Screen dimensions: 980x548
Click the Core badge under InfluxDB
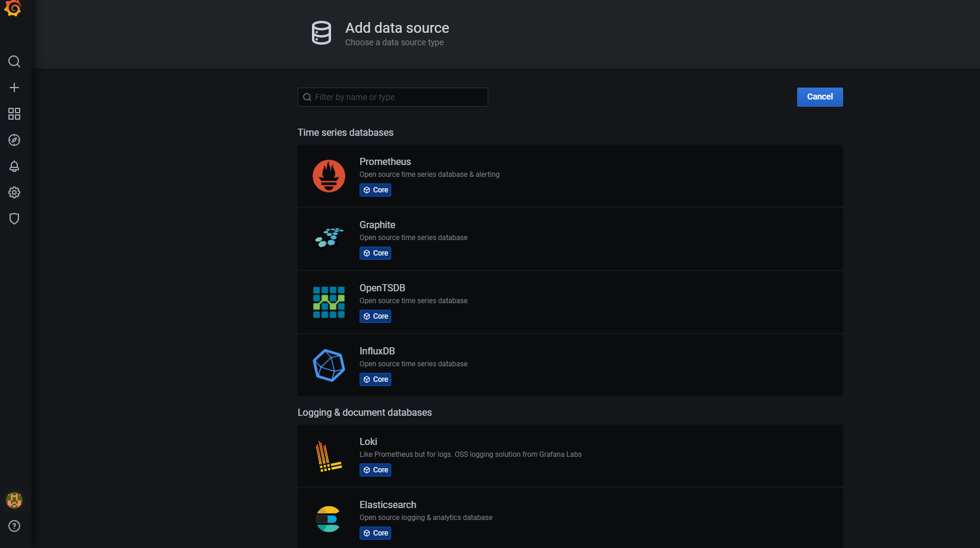click(x=375, y=379)
